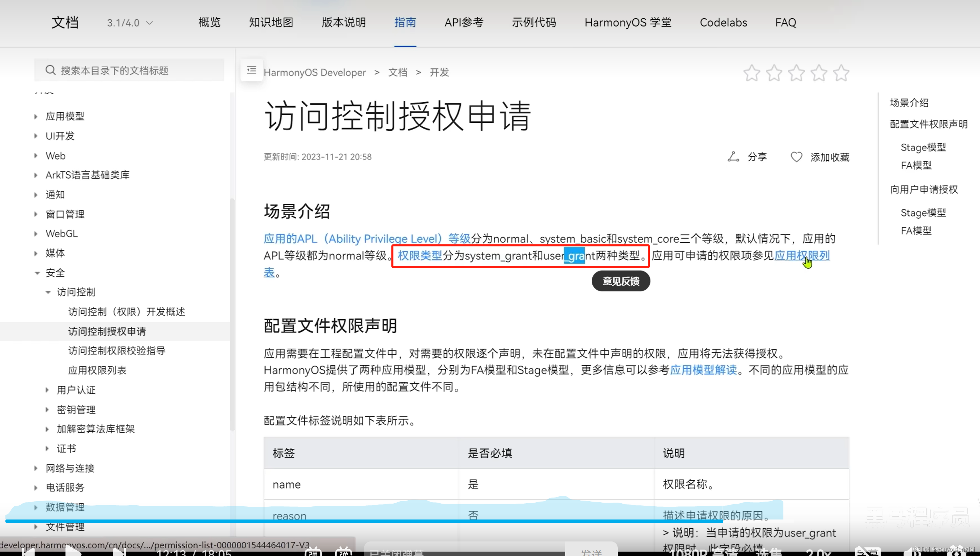This screenshot has width=980, height=556.
Task: Click the search magnifier icon in sidebar
Action: pos(50,70)
